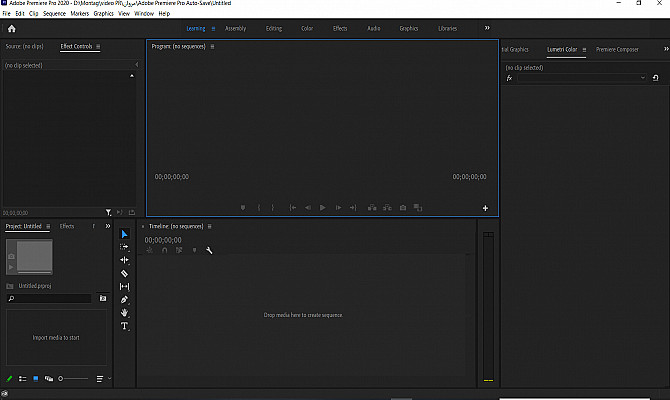This screenshot has height=400, width=670.
Task: Select the Pen tool
Action: click(x=124, y=300)
